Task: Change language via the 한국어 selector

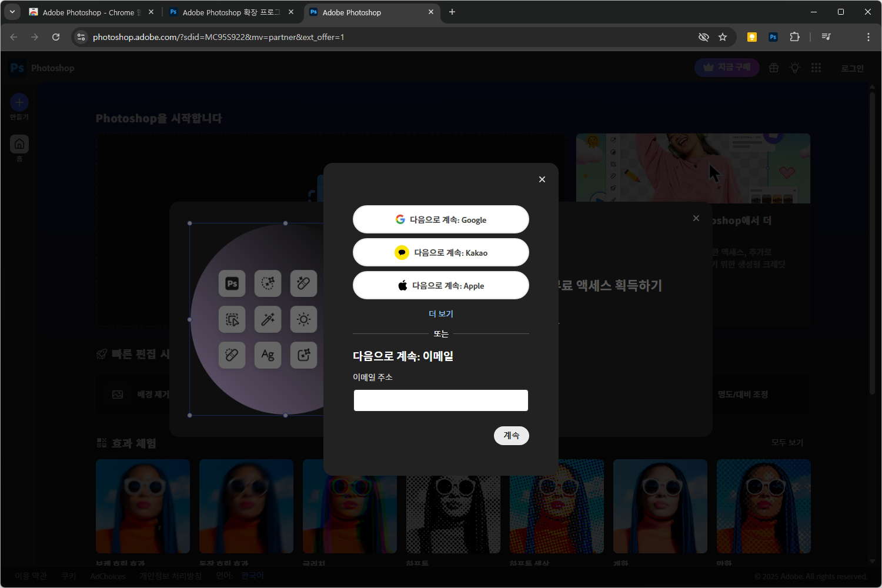Action: (x=252, y=576)
